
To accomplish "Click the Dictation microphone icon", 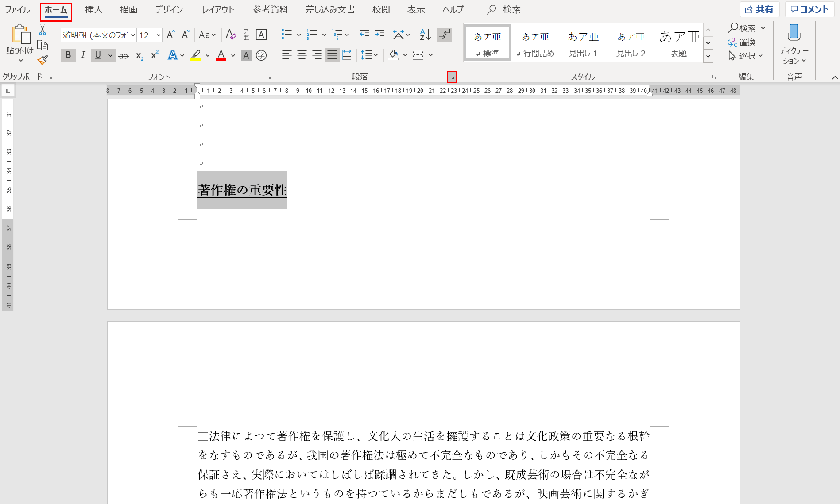I will tap(794, 34).
